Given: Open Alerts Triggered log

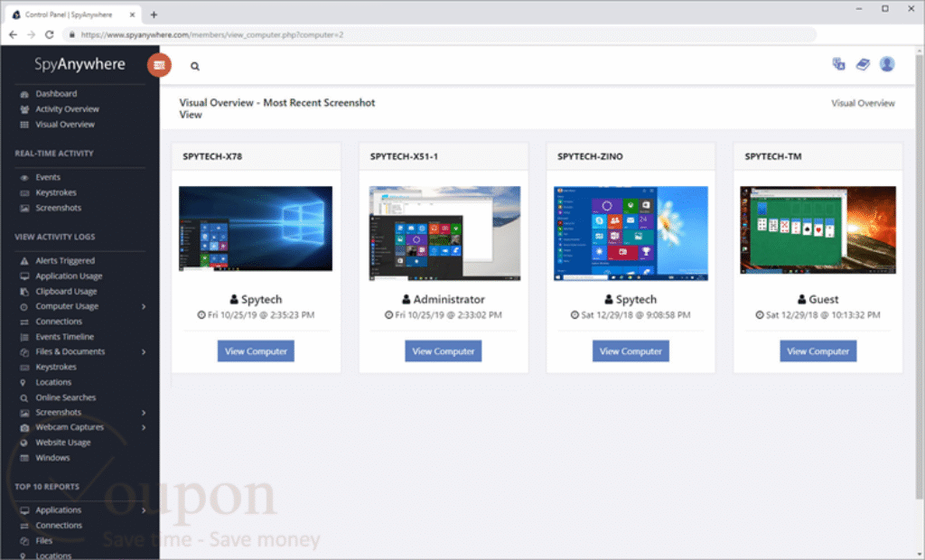Looking at the screenshot, I should tap(65, 261).
